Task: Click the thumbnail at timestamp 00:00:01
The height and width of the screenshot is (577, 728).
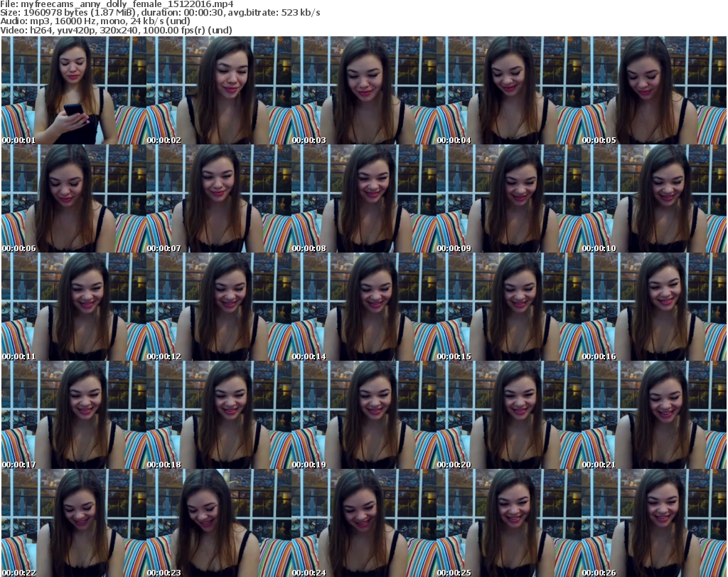Action: pos(73,91)
